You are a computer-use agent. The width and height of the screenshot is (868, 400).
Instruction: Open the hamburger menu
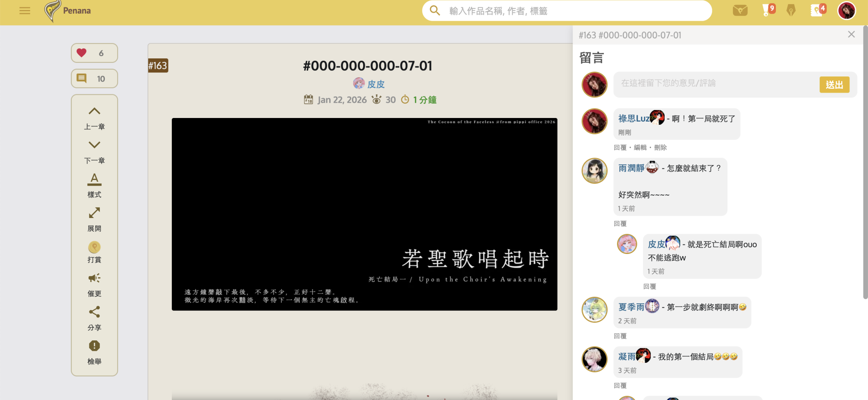25,11
